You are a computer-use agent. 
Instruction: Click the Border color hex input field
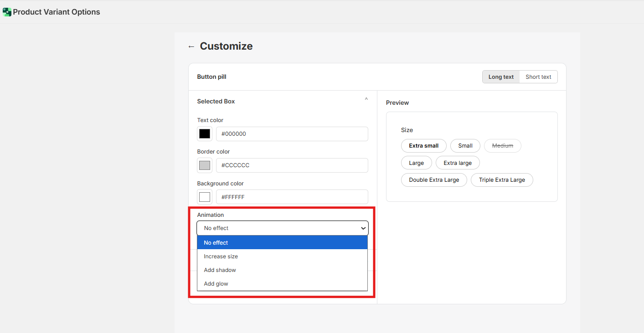292,165
